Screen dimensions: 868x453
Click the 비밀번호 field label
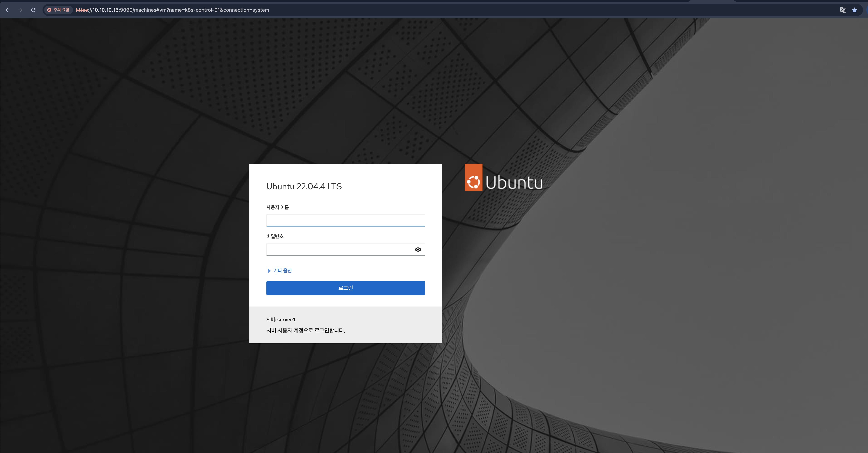tap(275, 236)
